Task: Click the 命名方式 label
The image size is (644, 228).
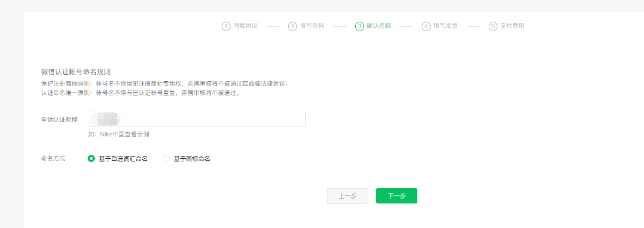Action: [x=53, y=159]
